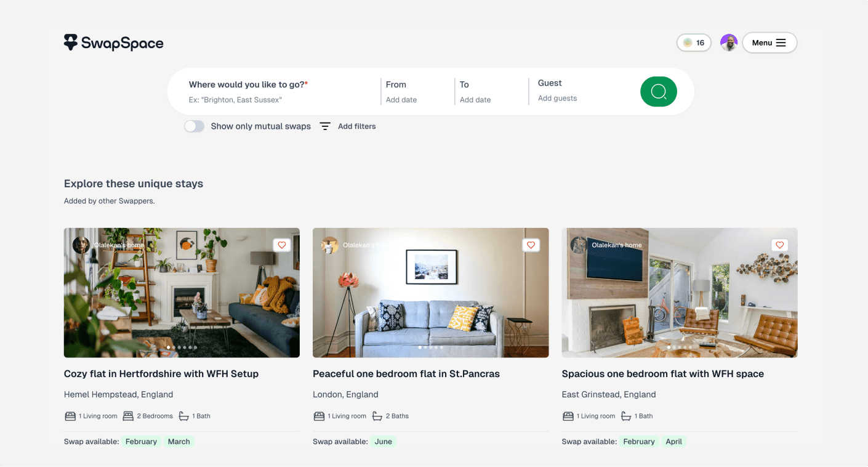Viewport: 868px width, 467px height.
Task: Favorite the Peaceful St.Pancras flat listing
Action: (x=531, y=245)
